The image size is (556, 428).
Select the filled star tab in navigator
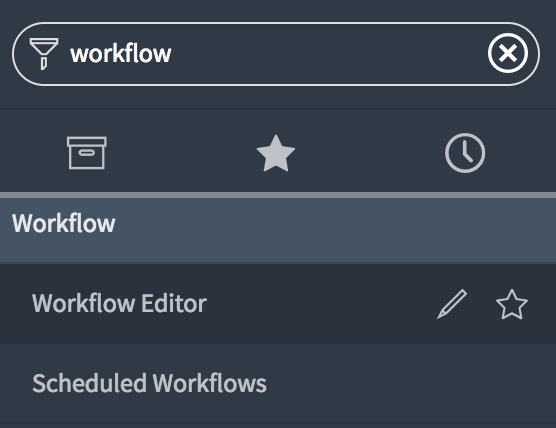pyautogui.click(x=276, y=153)
